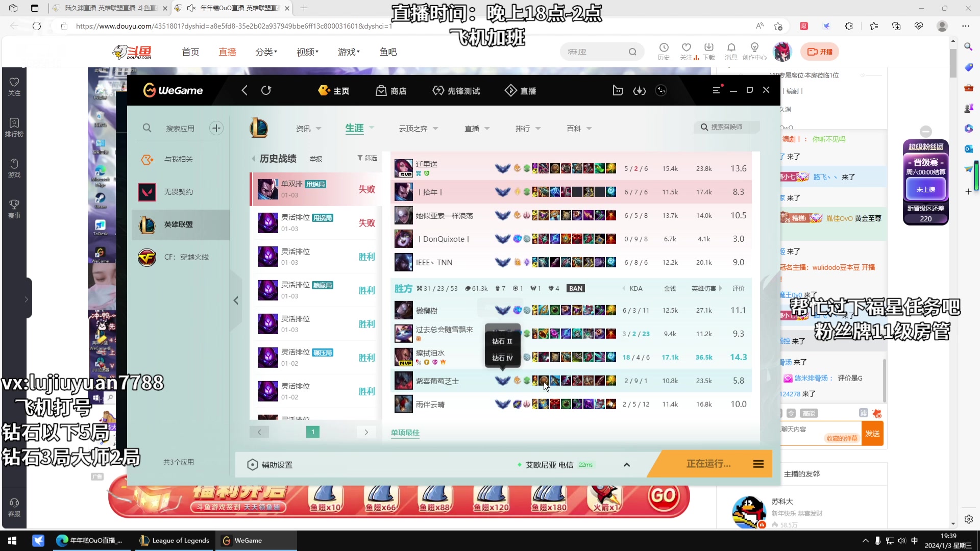Open 筛选 filter for match history

(x=367, y=158)
